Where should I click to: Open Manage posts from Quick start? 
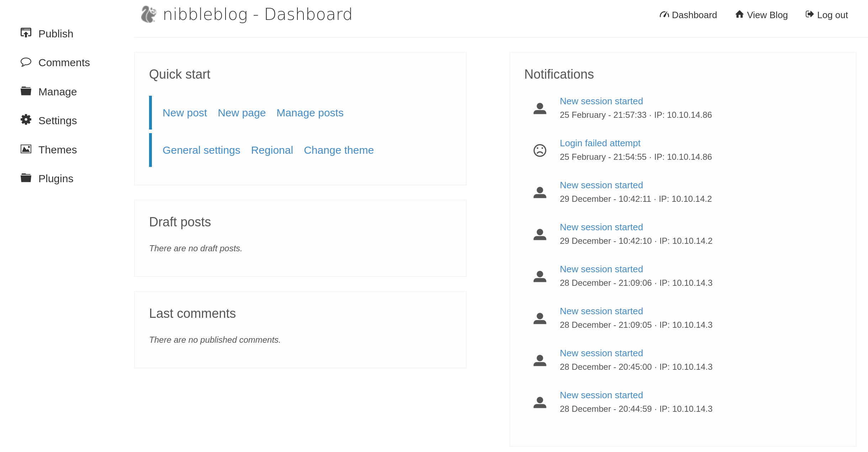coord(309,112)
